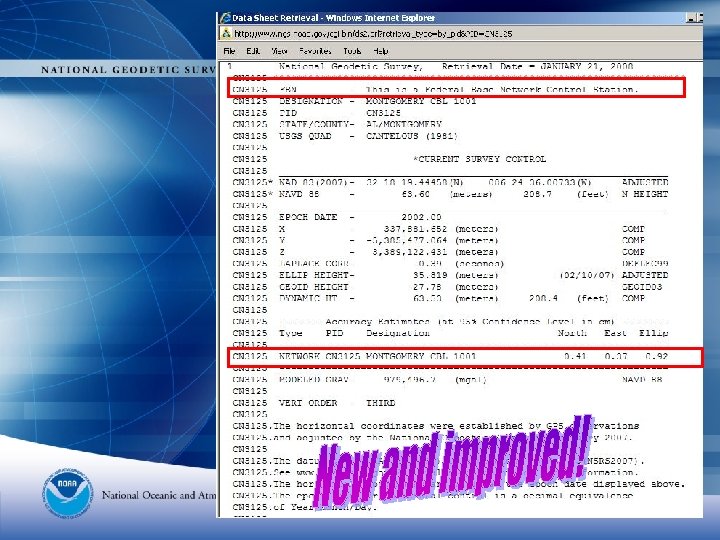
Task: Click the North accuracy value '0.41'
Action: [575, 356]
